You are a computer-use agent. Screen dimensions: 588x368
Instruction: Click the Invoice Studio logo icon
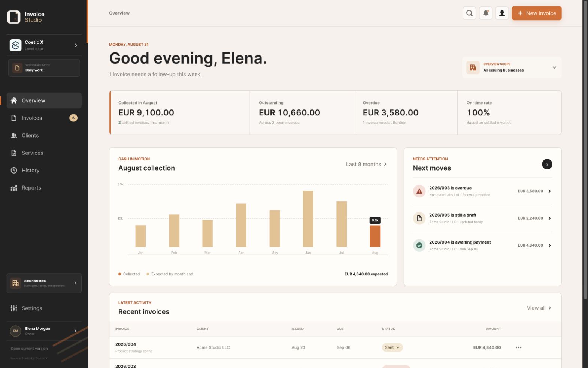14,17
